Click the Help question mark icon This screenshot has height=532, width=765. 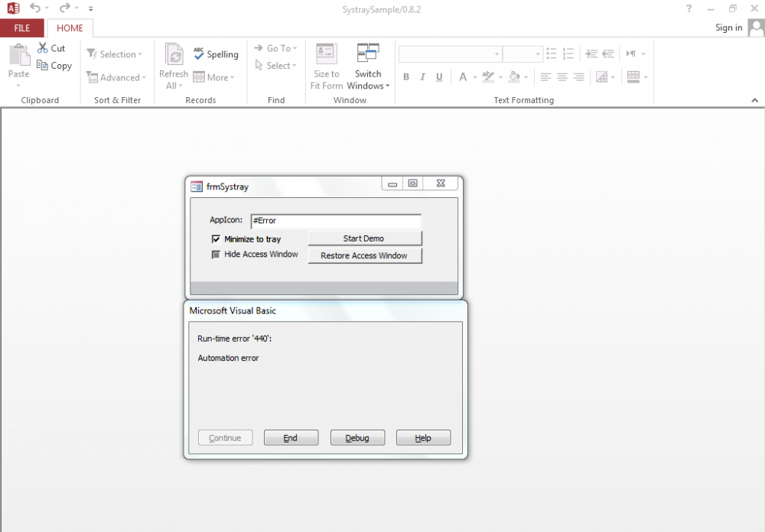pos(689,8)
